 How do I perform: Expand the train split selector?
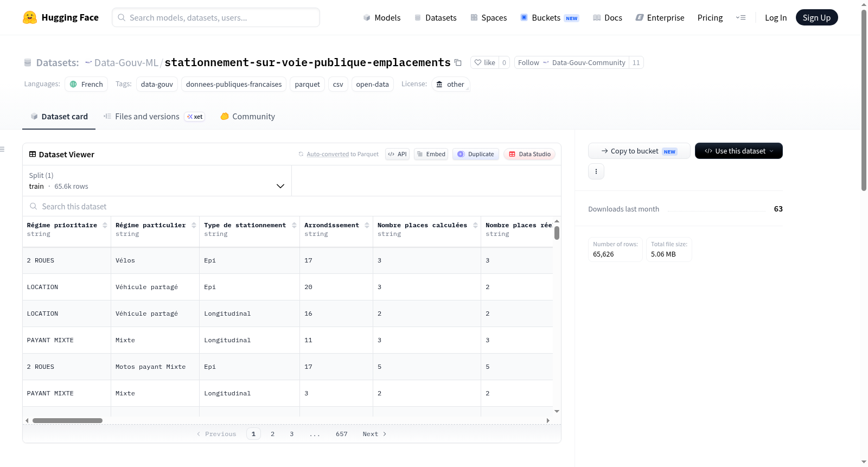pyautogui.click(x=157, y=181)
